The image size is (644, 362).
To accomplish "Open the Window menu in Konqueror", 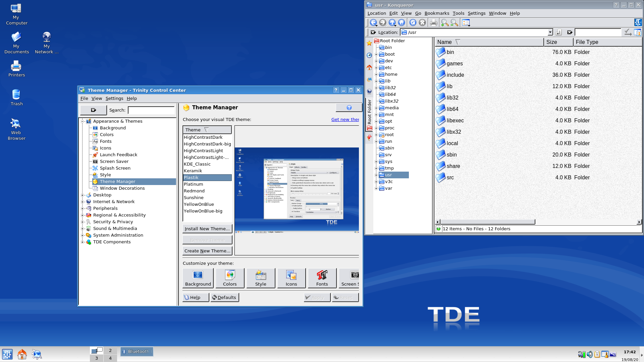I will (497, 13).
